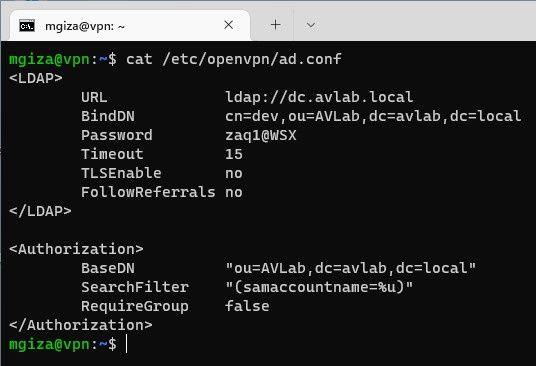
Task: Select the mgiza@vpn terminal tab
Action: [130, 26]
